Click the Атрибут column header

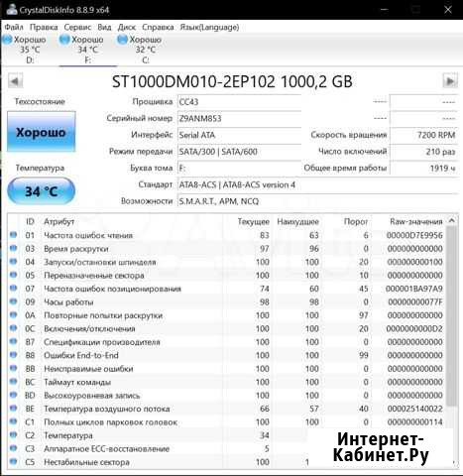[59, 221]
